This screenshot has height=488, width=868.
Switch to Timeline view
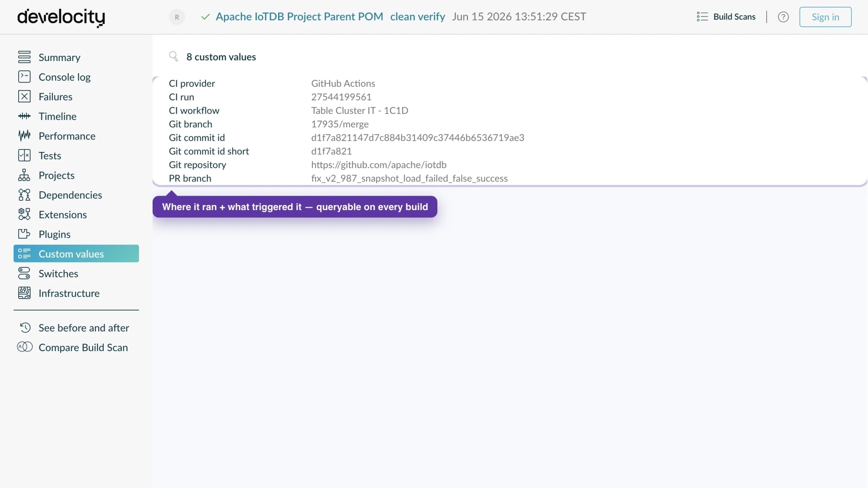click(x=76, y=116)
